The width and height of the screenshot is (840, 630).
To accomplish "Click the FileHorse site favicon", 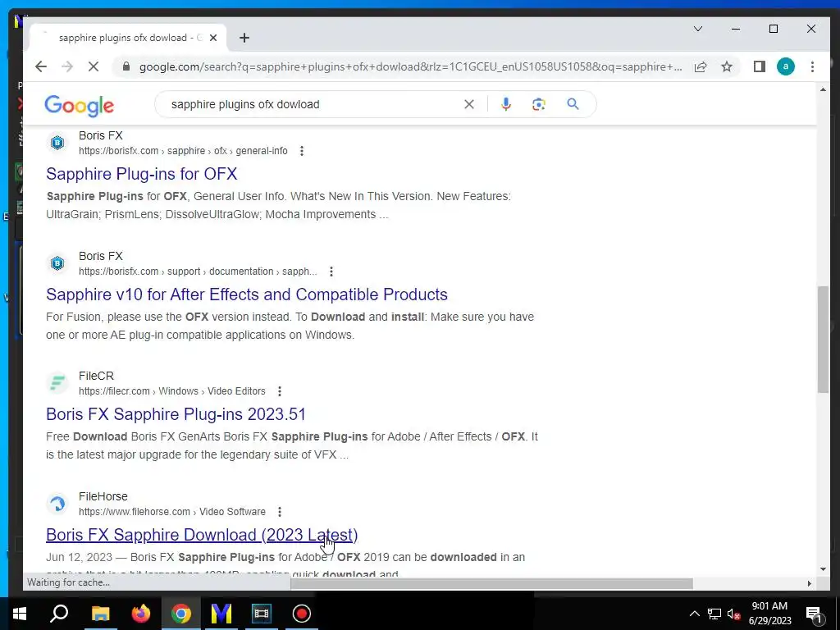I will coord(57,504).
